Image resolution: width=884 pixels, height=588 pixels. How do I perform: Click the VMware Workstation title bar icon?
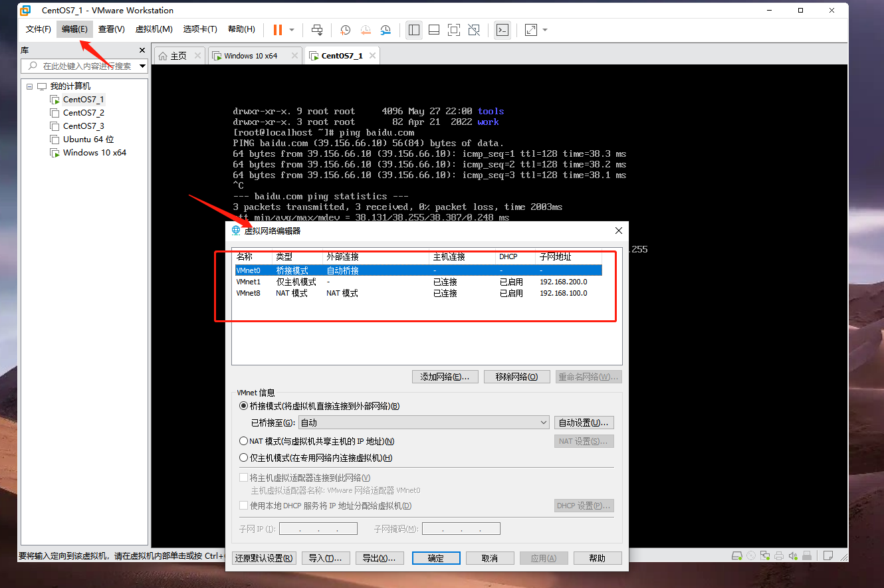[25, 10]
